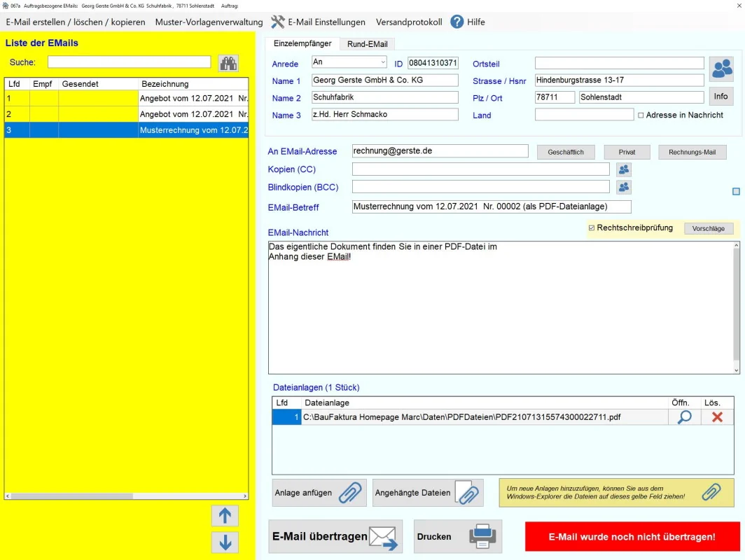Move list entry down with the down arrow

[x=225, y=542]
